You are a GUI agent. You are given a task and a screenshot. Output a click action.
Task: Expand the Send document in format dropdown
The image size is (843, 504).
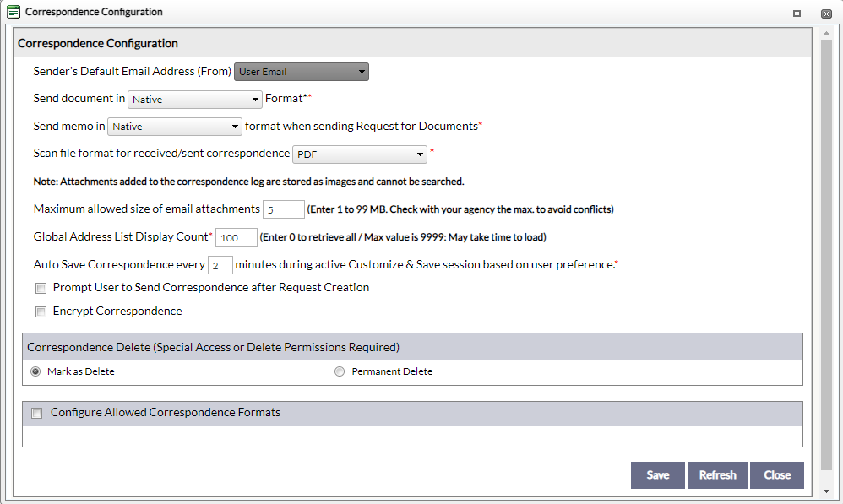pyautogui.click(x=195, y=100)
